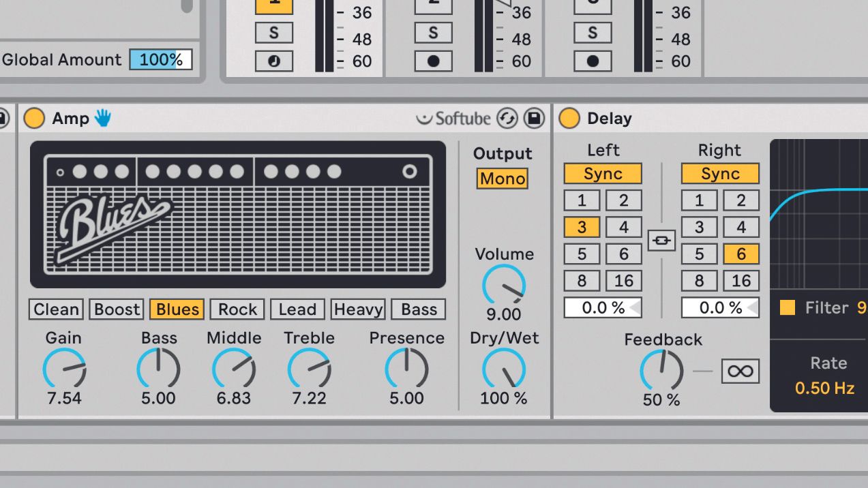
Task: Switch the Amp Output to Mono
Action: (x=502, y=179)
